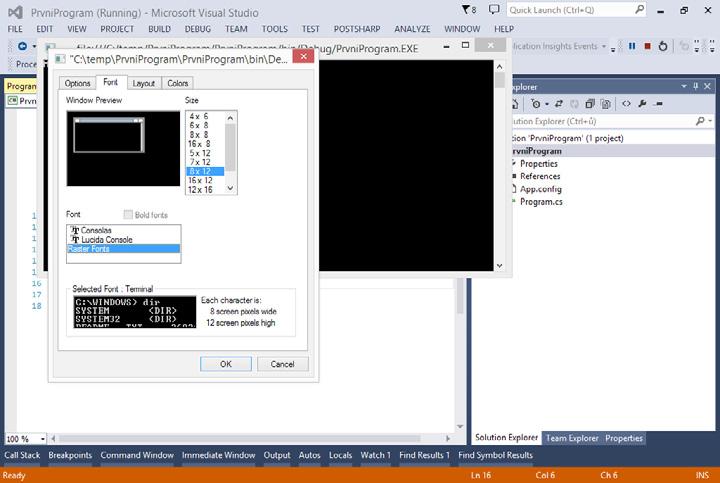
Task: Open the Immediate Window tab
Action: [219, 455]
